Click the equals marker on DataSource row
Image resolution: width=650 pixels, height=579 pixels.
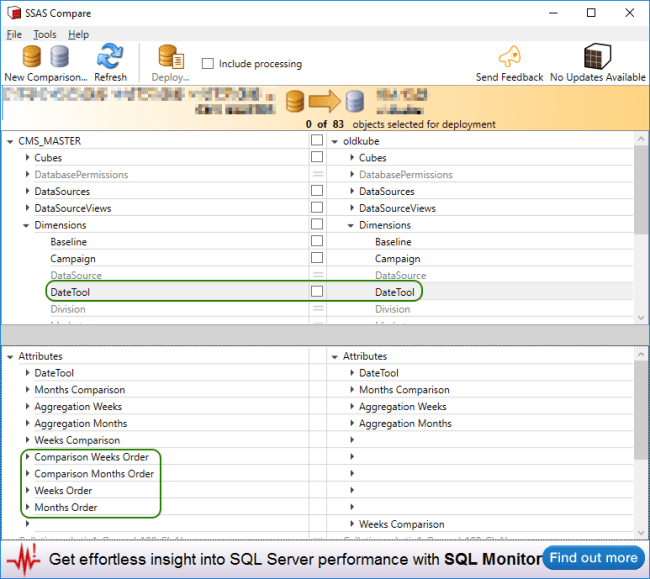318,275
